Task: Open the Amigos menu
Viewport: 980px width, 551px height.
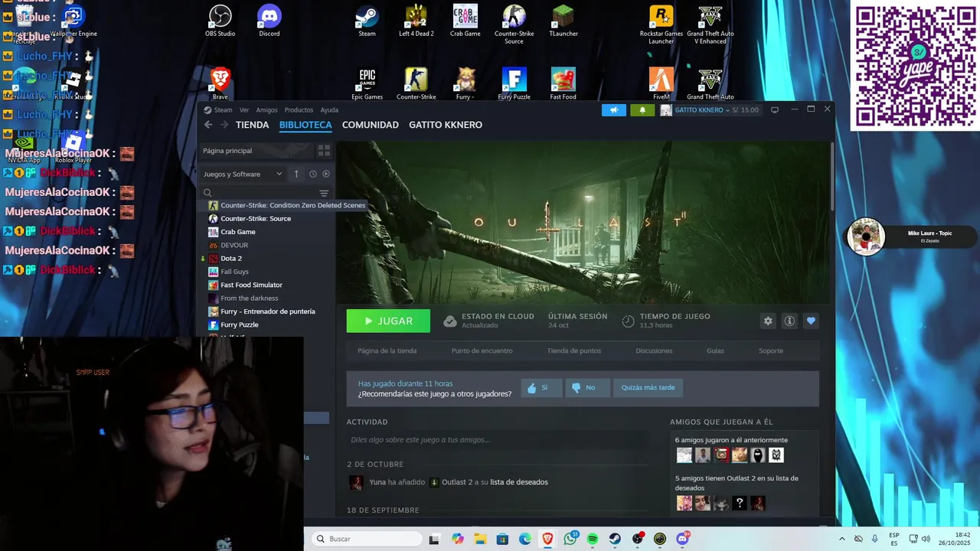Action: tap(266, 110)
